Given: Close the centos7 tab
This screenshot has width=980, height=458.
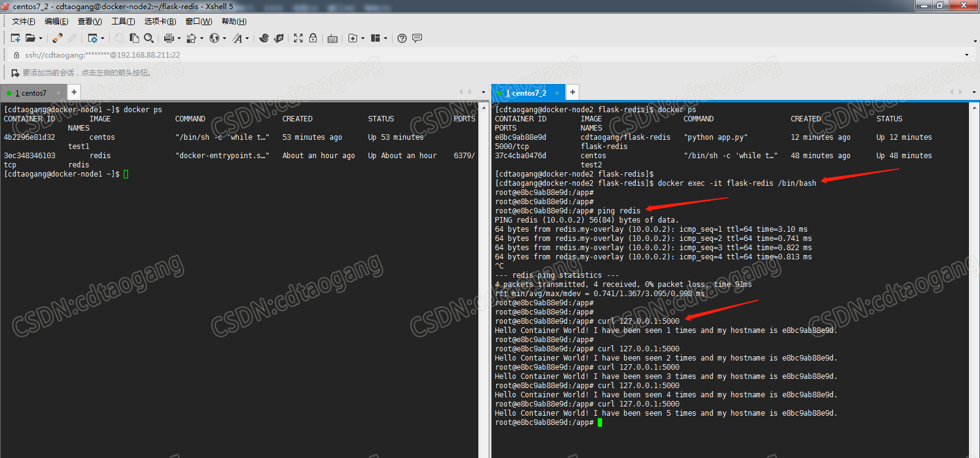Looking at the screenshot, I should [59, 93].
